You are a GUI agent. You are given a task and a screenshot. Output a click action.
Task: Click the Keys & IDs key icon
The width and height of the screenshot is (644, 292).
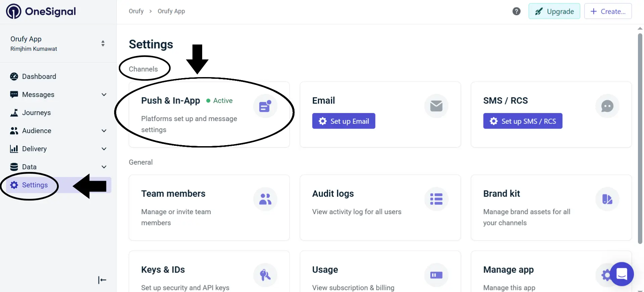coord(265,275)
